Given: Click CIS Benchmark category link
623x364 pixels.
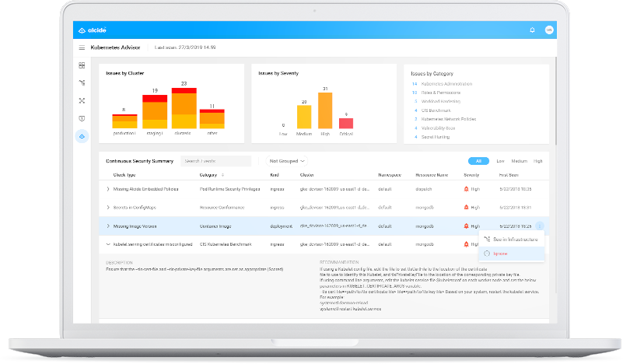Looking at the screenshot, I should tap(436, 110).
